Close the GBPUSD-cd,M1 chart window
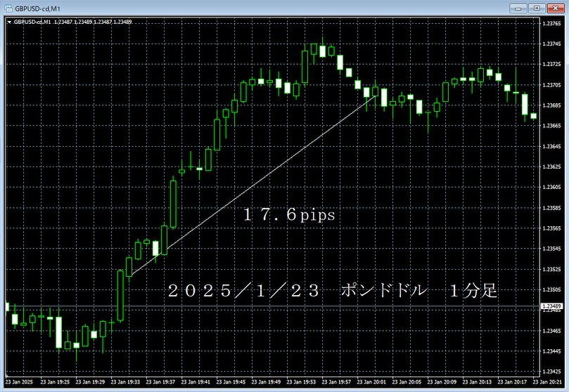Image resolution: width=569 pixels, height=392 pixels. click(554, 8)
